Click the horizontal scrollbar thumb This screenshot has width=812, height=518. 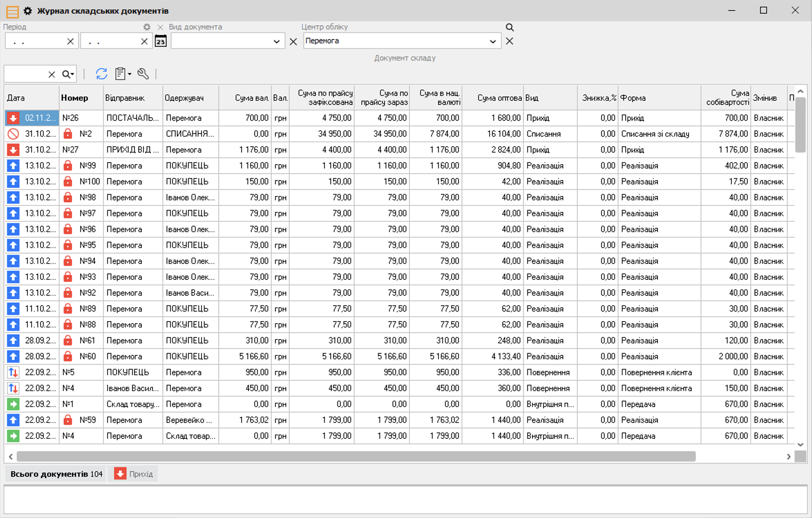point(356,456)
